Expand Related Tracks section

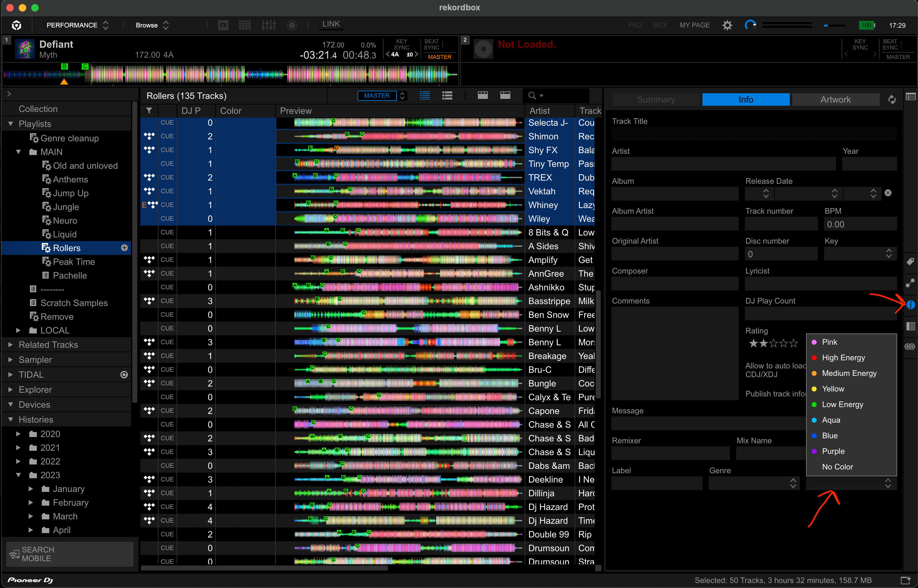click(x=11, y=345)
